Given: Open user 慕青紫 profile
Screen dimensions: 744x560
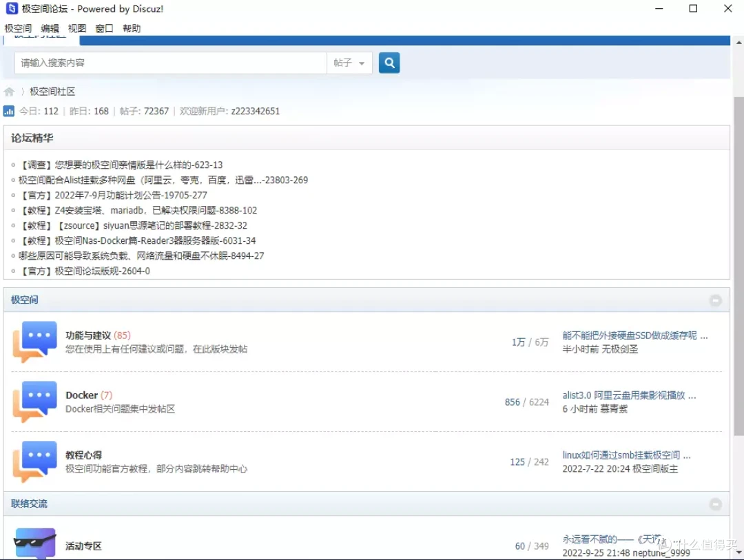Looking at the screenshot, I should pos(614,409).
